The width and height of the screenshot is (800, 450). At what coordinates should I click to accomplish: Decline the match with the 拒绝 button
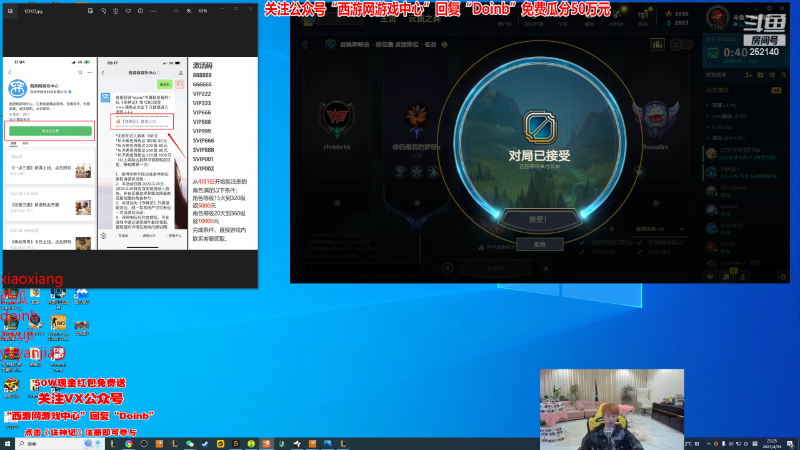click(539, 244)
